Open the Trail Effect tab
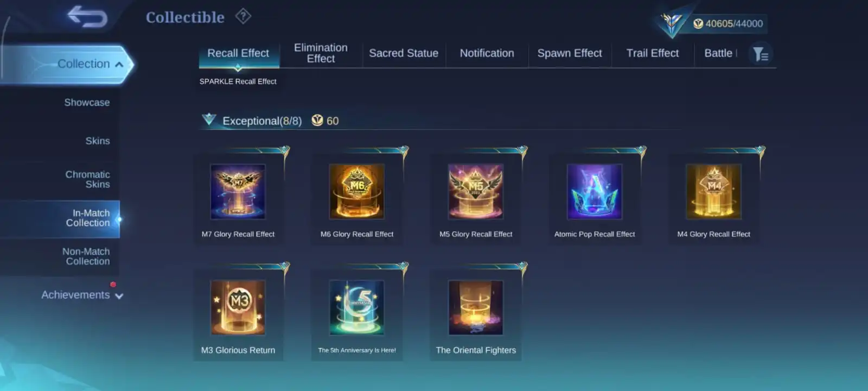The width and height of the screenshot is (868, 391). click(x=653, y=53)
